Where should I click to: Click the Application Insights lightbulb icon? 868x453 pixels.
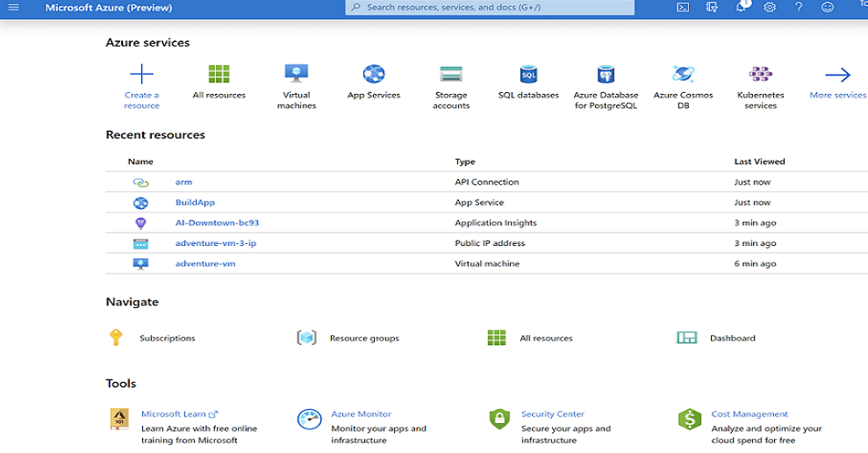tap(140, 223)
